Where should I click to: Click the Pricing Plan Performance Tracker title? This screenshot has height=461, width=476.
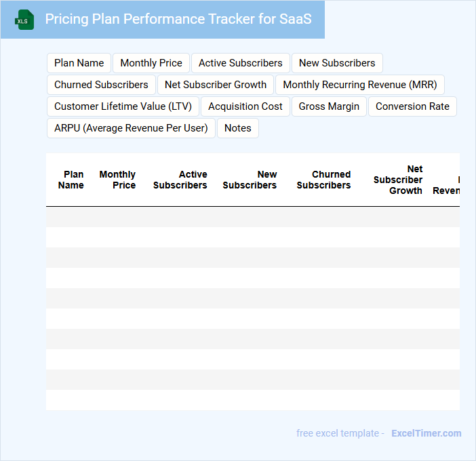(x=178, y=19)
